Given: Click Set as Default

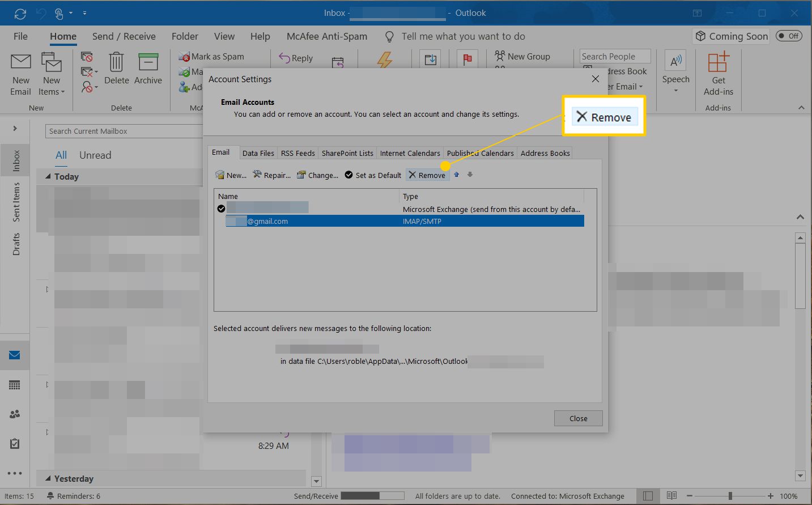Looking at the screenshot, I should pos(373,175).
